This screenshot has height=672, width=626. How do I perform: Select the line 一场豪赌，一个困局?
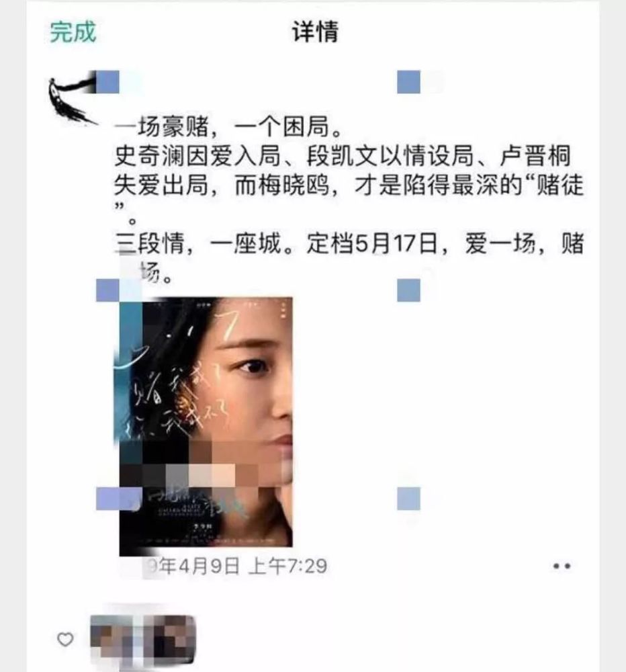[x=229, y=127]
